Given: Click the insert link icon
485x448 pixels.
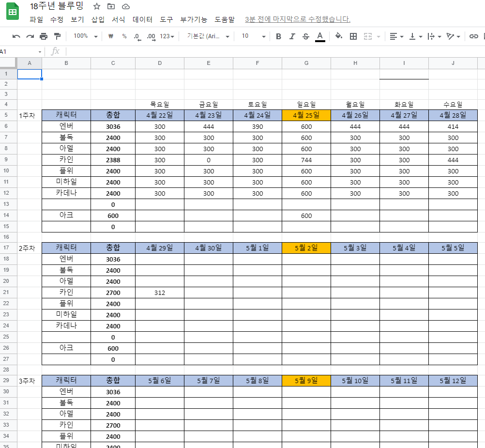Looking at the screenshot, I should 474,36.
